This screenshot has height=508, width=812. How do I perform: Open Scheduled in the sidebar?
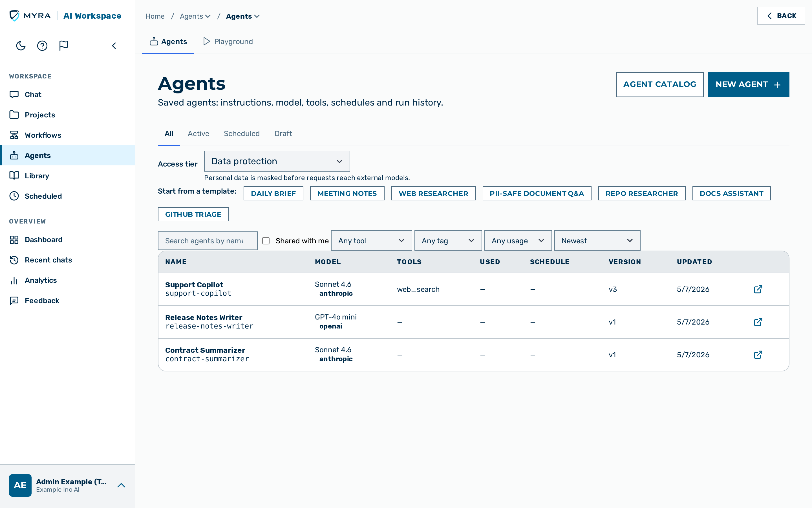[x=67, y=196]
